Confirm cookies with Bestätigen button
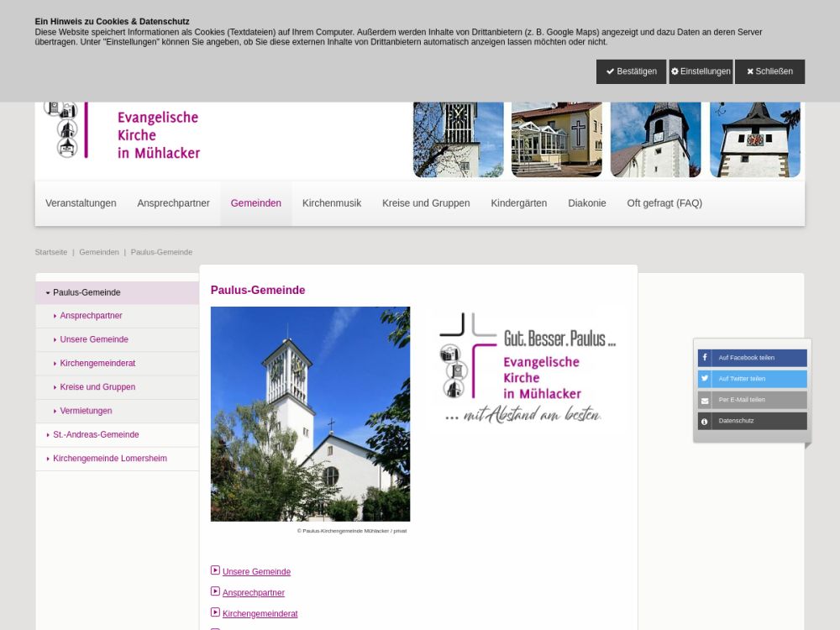Viewport: 840px width, 630px height. [631, 71]
